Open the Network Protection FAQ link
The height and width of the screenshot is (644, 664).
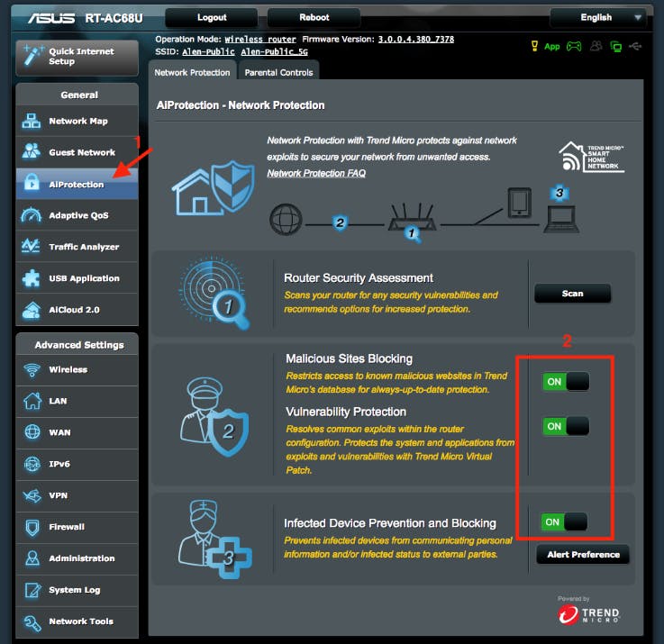(316, 173)
